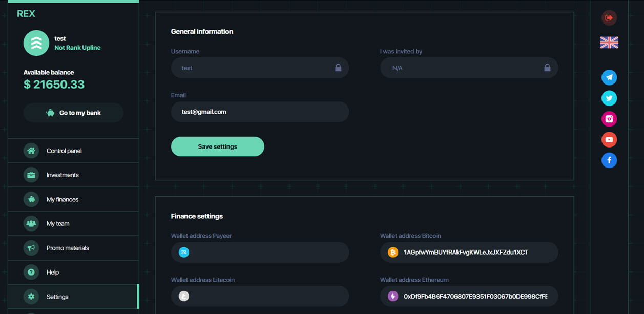Click the Available balance label
This screenshot has width=644, height=314.
[x=49, y=72]
